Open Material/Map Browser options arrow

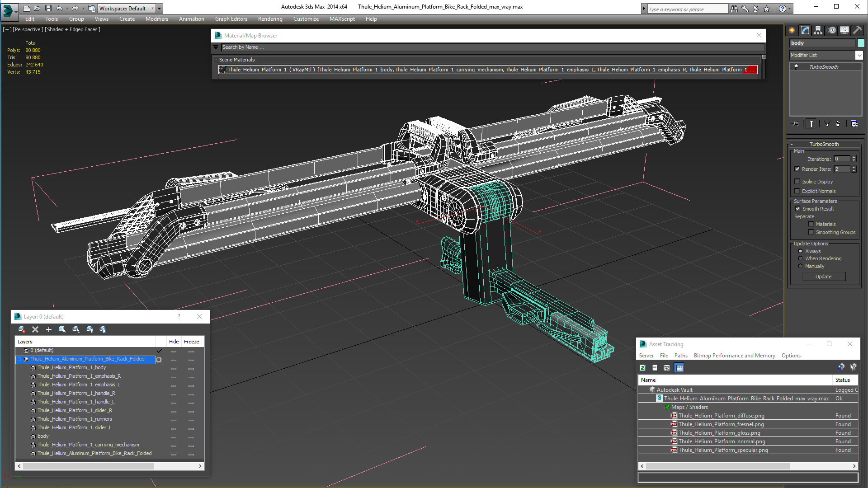tap(216, 47)
